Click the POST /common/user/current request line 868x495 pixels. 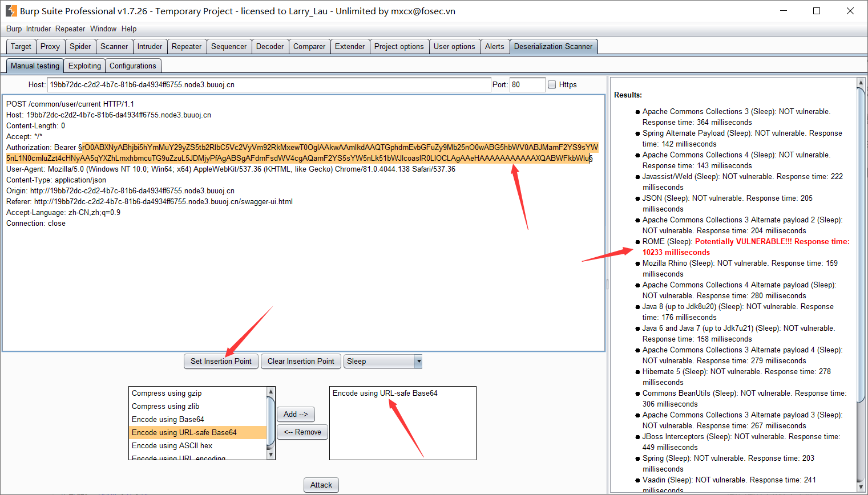click(70, 104)
